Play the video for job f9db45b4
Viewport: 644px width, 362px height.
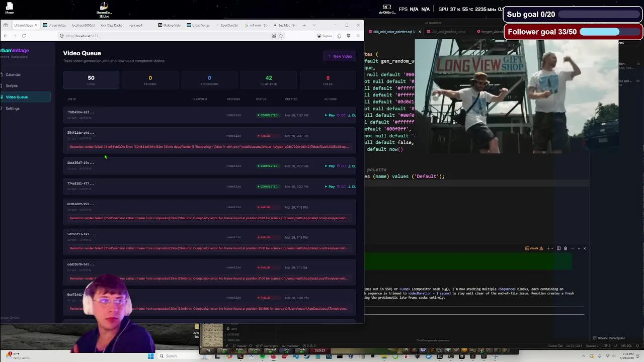(330, 115)
